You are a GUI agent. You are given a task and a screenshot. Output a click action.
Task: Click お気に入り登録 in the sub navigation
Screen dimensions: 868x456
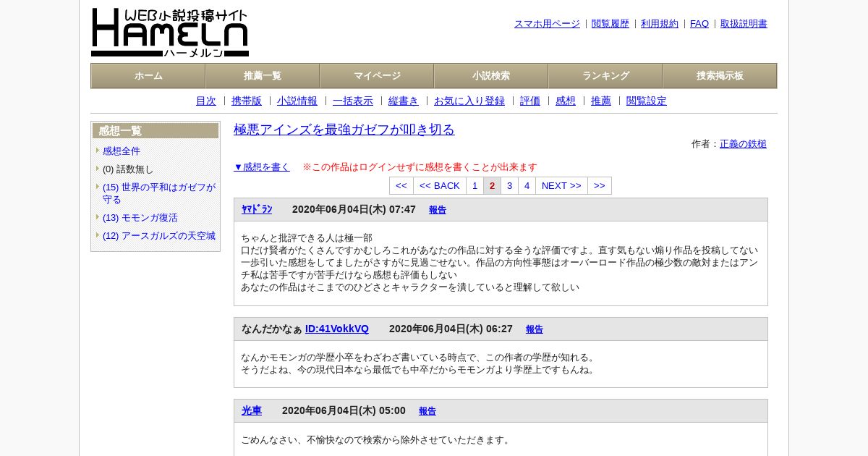pos(469,101)
